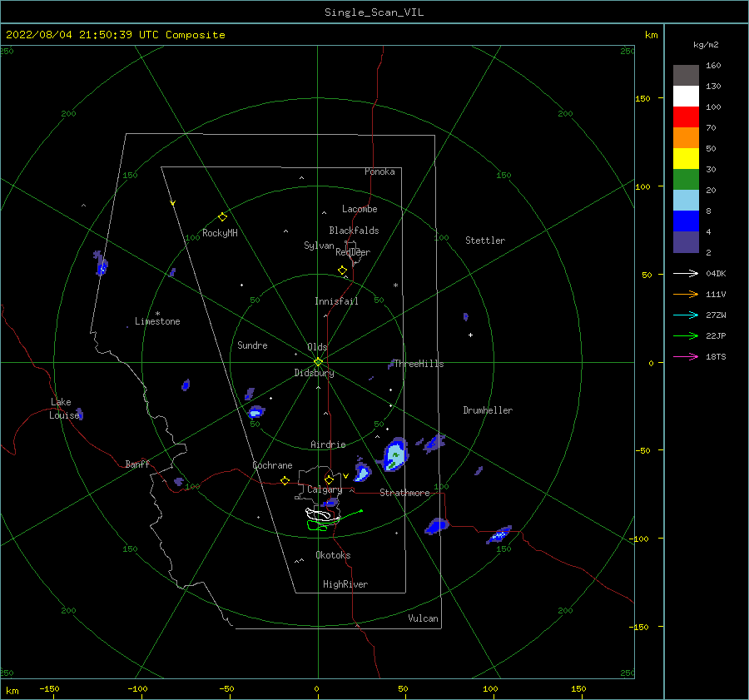749x700 pixels.
Task: Click the magenta 18TS track arrow in legend
Action: coord(686,356)
